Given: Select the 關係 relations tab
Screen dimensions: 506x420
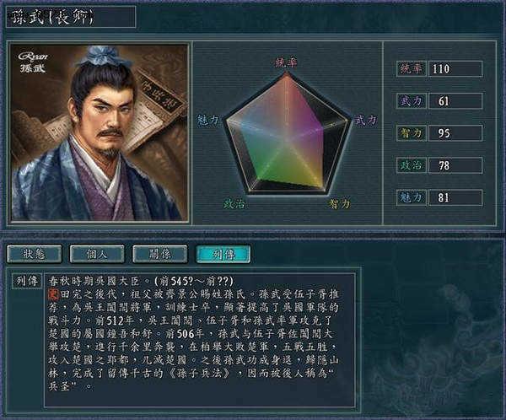Looking at the screenshot, I should click(159, 254).
